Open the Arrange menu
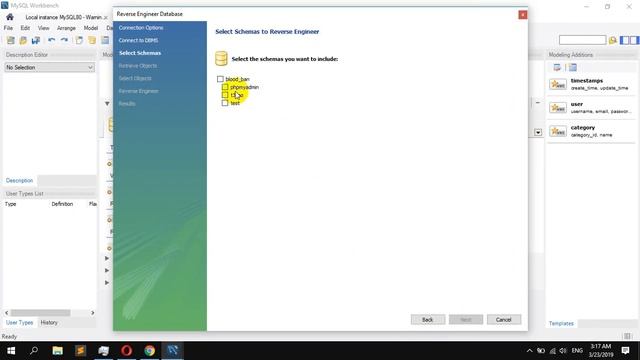640x360 pixels. 66,28
